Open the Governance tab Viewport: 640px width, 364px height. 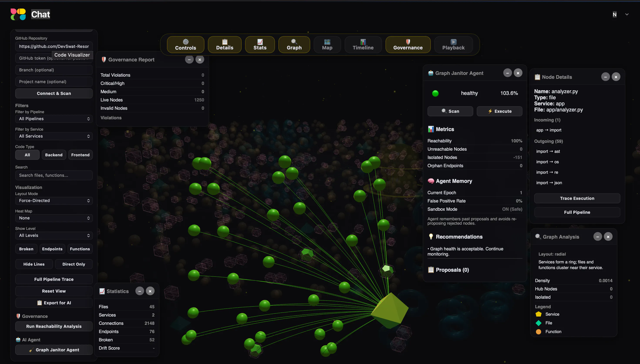point(408,44)
